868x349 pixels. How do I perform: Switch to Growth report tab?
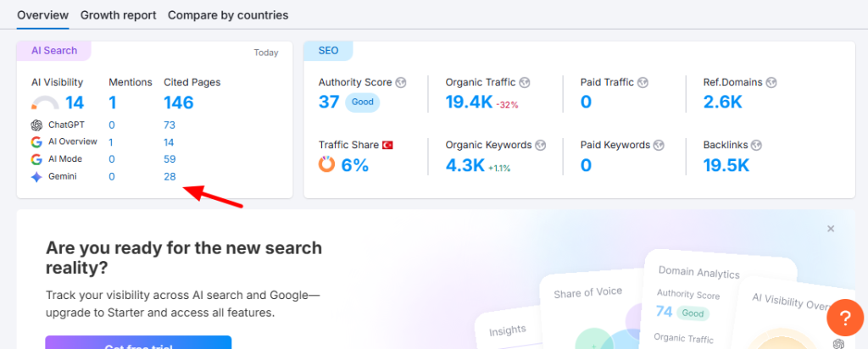(119, 15)
